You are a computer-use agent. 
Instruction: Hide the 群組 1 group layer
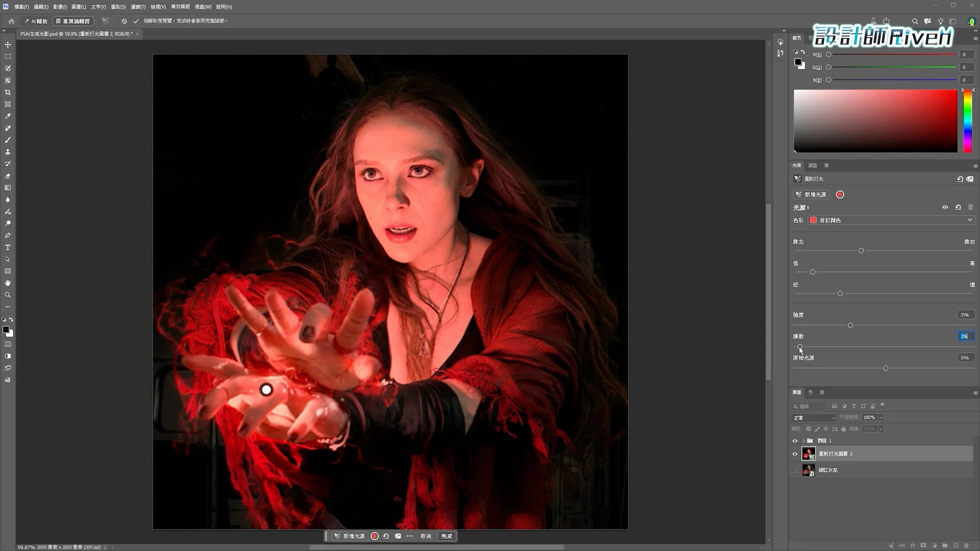(795, 441)
